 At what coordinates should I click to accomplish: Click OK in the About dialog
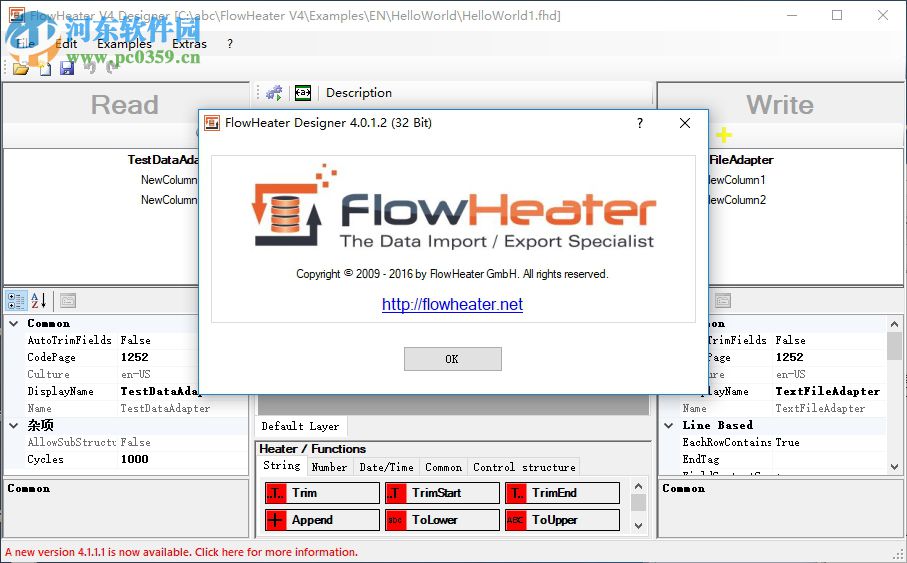click(x=453, y=359)
